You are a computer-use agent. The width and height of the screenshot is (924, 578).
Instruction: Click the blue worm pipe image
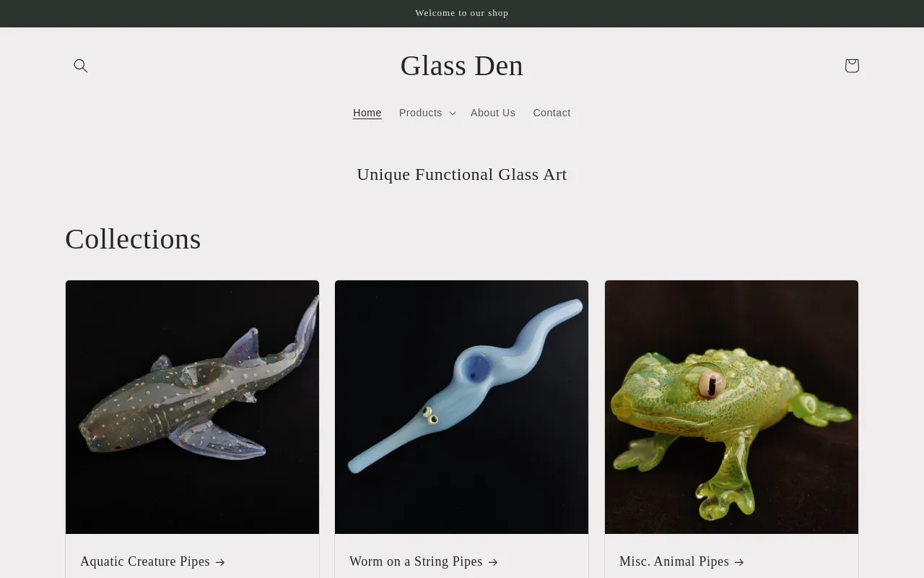point(462,407)
